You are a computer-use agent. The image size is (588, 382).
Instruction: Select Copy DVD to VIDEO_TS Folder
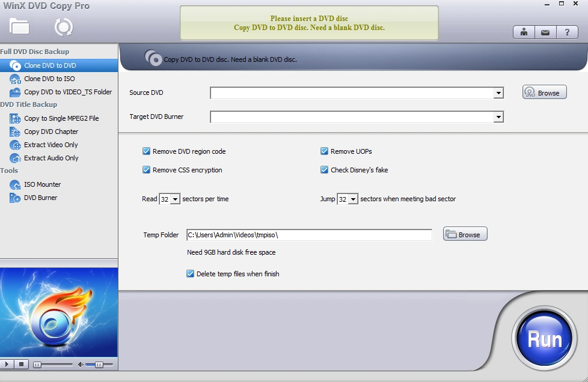pyautogui.click(x=59, y=92)
